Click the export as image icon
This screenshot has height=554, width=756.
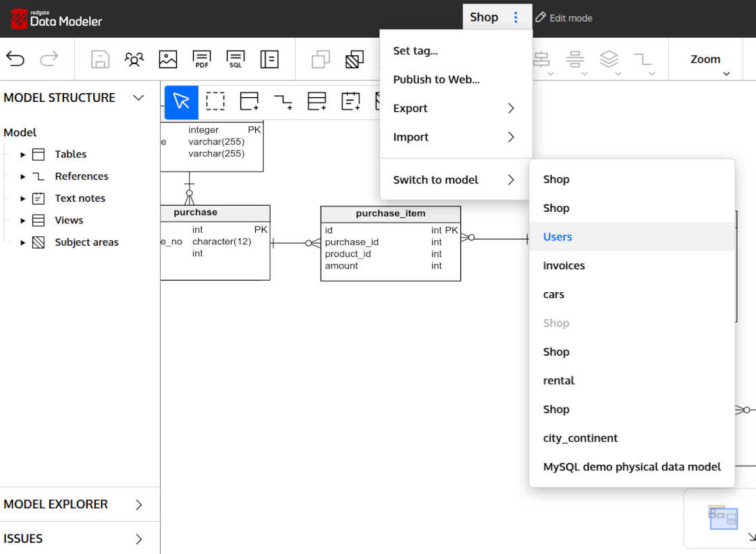(x=168, y=59)
